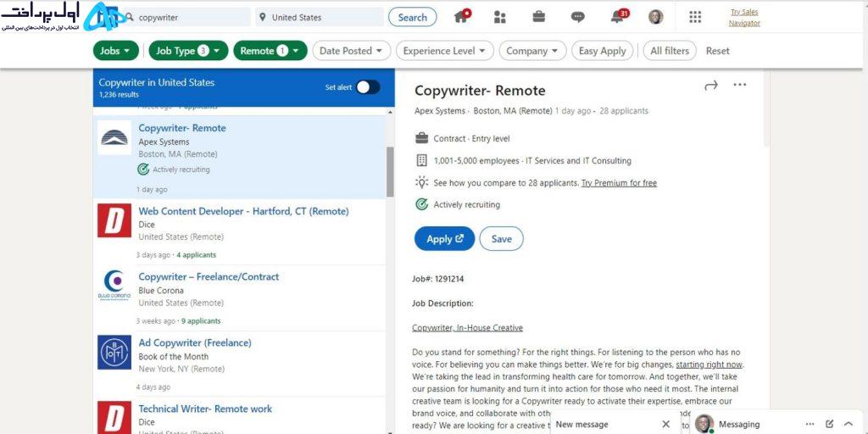Click the Search button

tap(413, 17)
